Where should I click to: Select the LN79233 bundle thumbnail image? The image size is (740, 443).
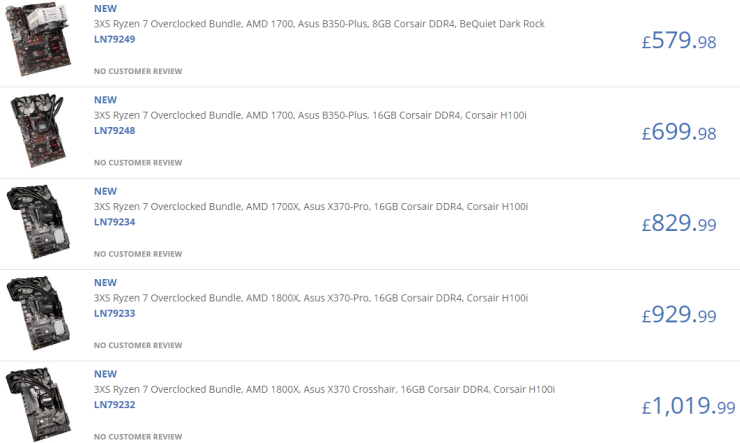pyautogui.click(x=40, y=314)
